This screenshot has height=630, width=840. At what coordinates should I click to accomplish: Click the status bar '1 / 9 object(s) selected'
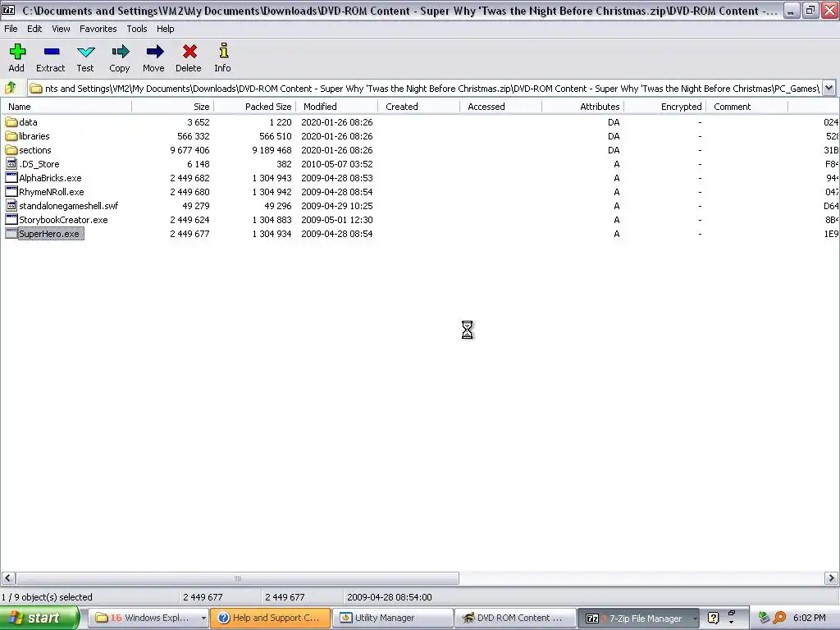[47, 597]
